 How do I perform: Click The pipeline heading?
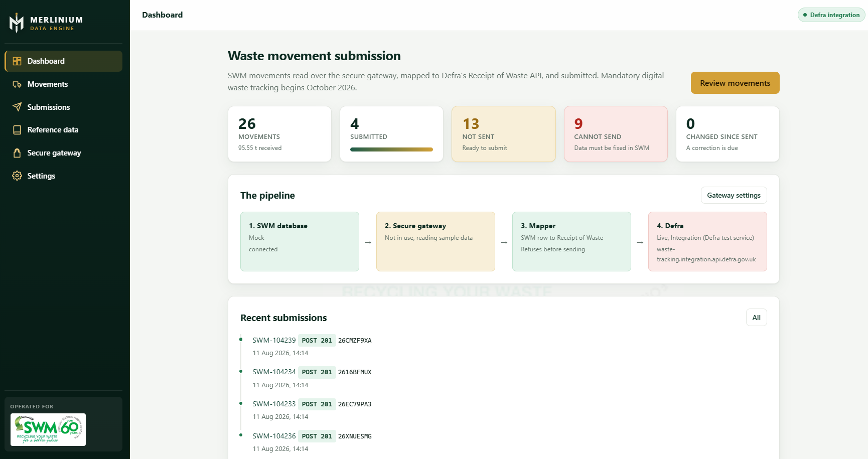tap(267, 195)
